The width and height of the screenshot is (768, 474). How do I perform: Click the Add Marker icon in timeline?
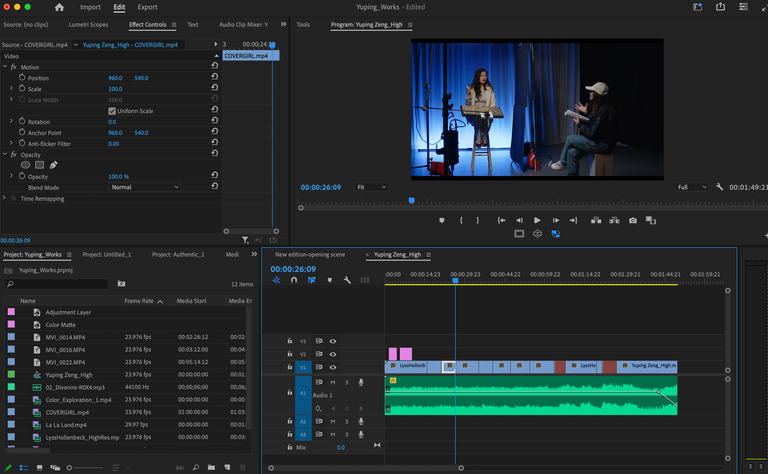click(330, 280)
